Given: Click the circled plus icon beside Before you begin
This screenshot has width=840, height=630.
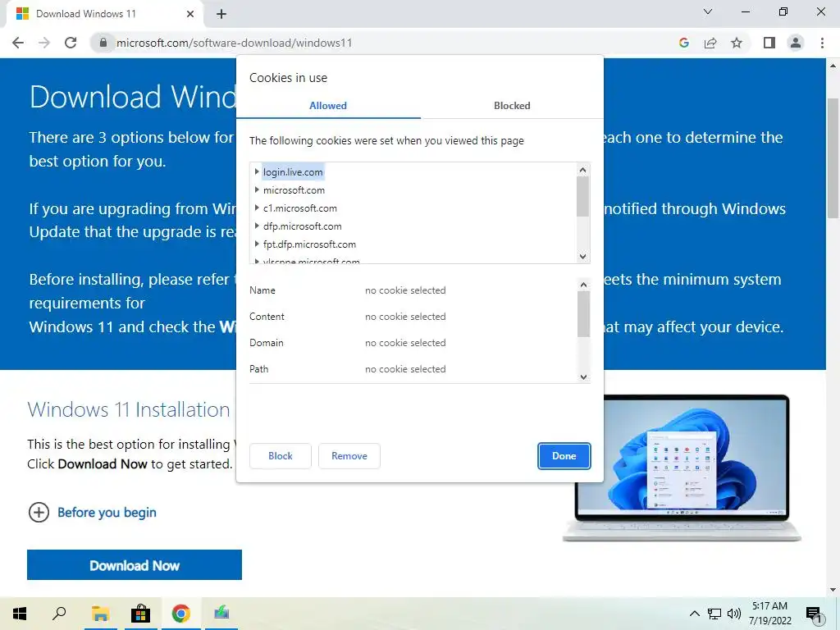Looking at the screenshot, I should pyautogui.click(x=39, y=513).
